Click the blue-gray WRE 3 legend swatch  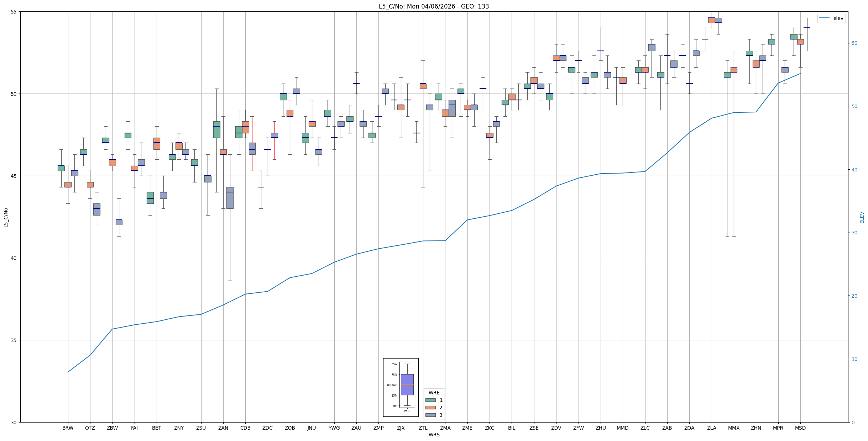tap(430, 415)
